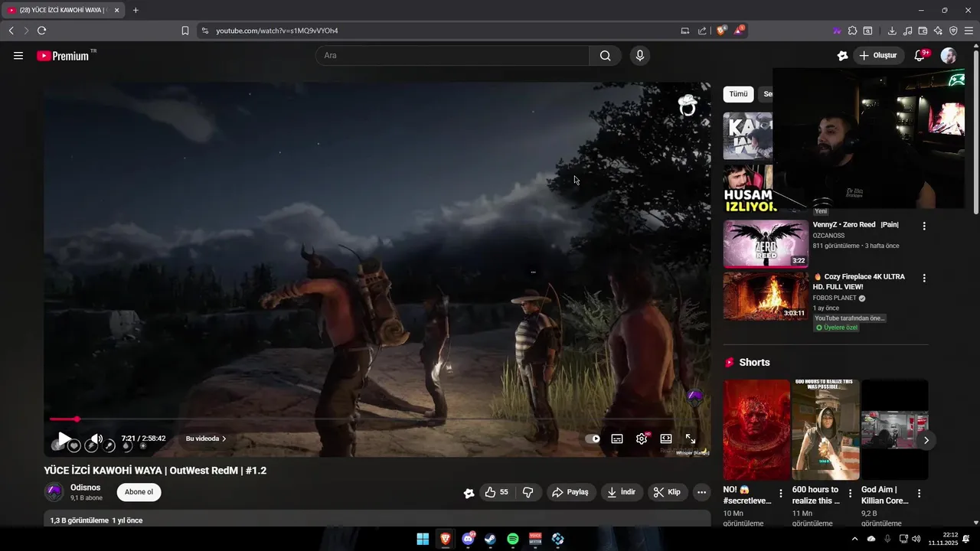980x551 pixels.
Task: Open YouTube notifications bell
Action: point(920,56)
